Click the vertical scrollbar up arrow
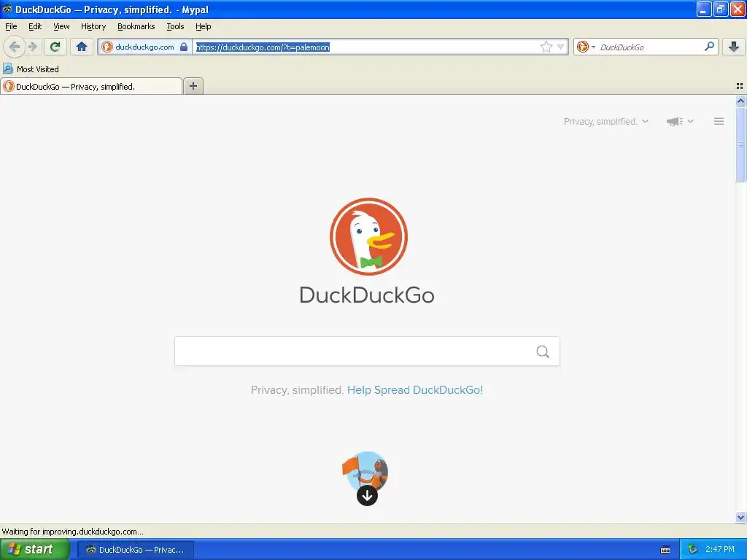 (x=740, y=101)
